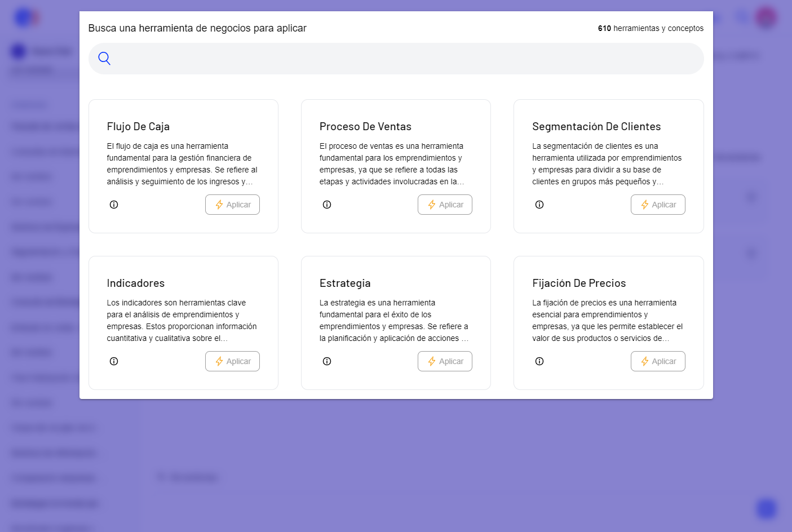Apply the Proceso De Ventas tool

pyautogui.click(x=445, y=205)
